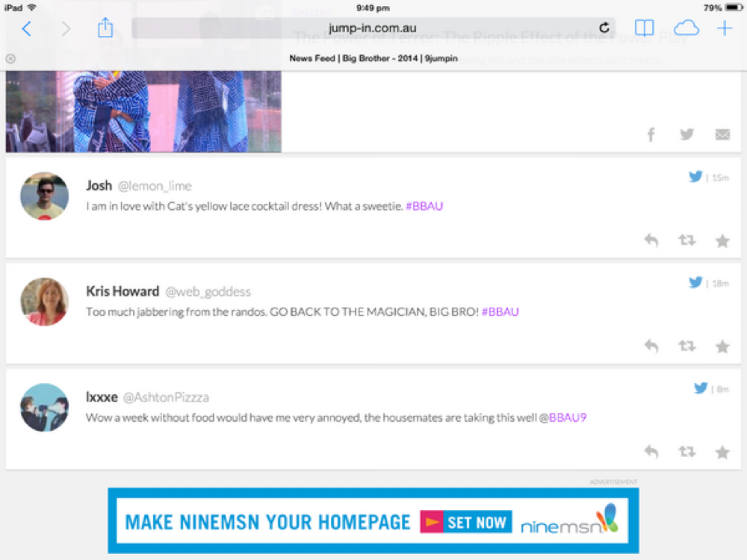747x560 pixels.
Task: Tap the Safari back arrow
Action: 27,28
